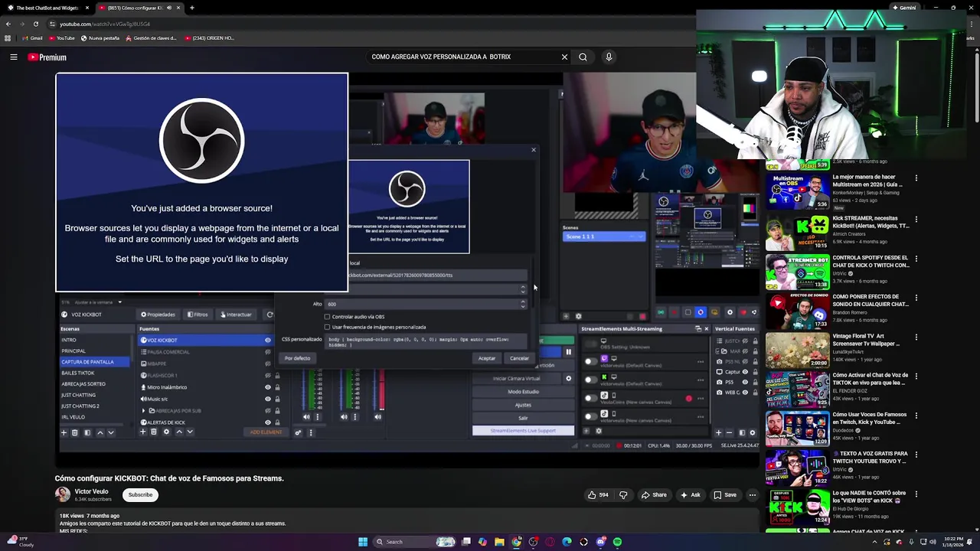This screenshot has height=551, width=980.
Task: Open a new browser tab
Action: pyautogui.click(x=191, y=8)
